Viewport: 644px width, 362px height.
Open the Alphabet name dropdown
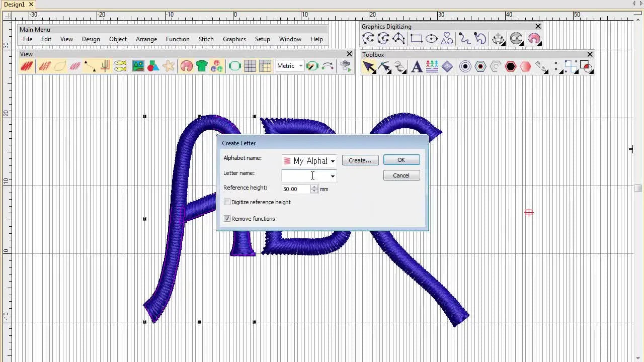(332, 161)
